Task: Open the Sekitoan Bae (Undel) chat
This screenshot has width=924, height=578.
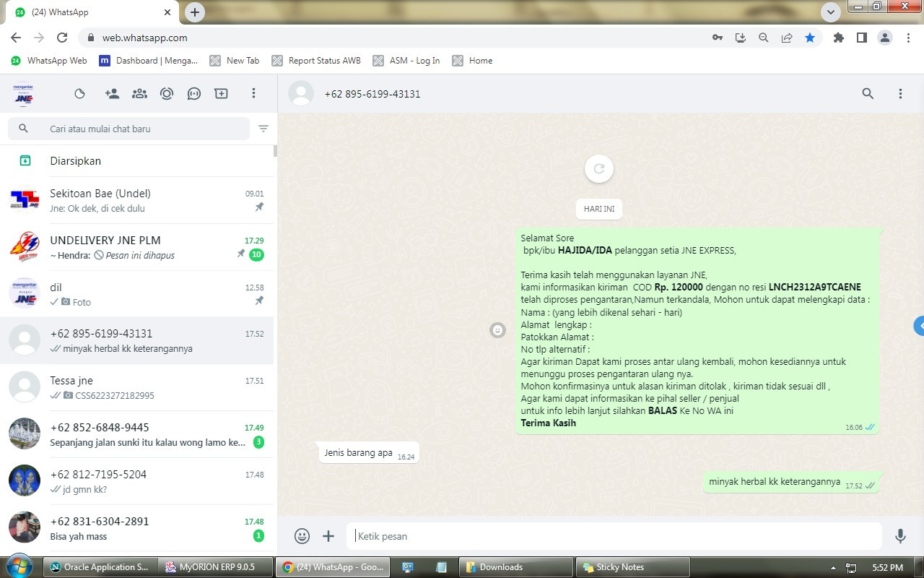Action: click(x=137, y=200)
